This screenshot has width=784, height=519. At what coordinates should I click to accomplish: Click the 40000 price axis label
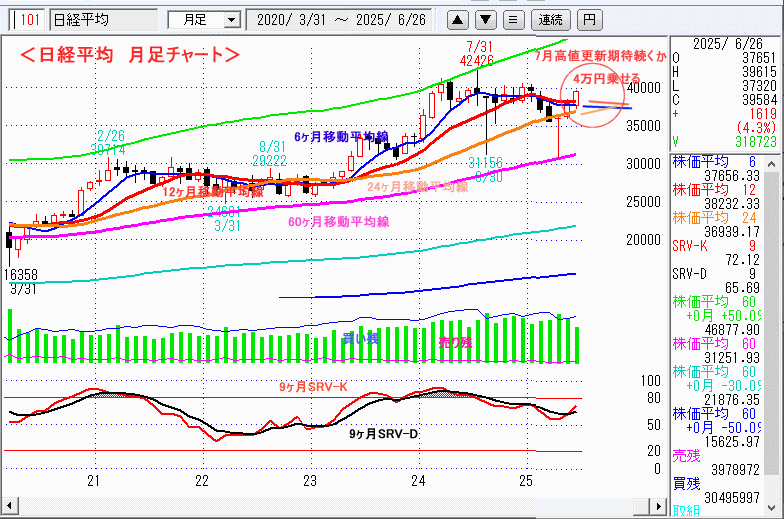click(x=644, y=88)
